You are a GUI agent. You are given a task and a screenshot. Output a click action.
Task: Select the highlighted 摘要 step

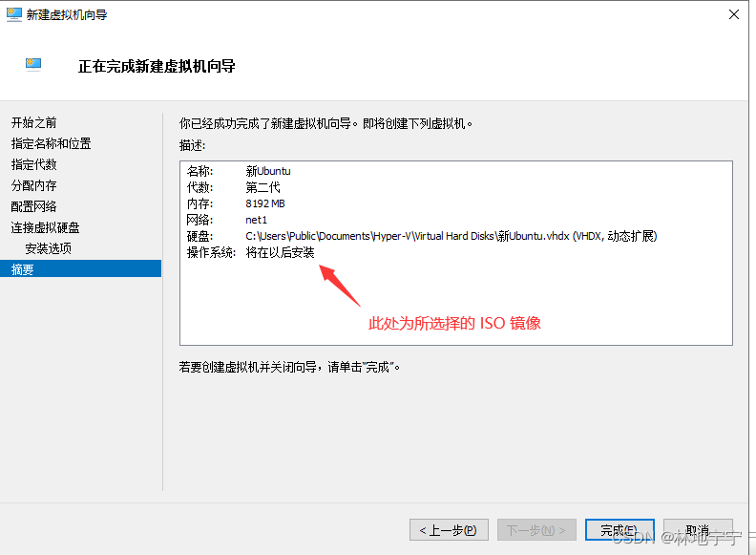tap(80, 268)
